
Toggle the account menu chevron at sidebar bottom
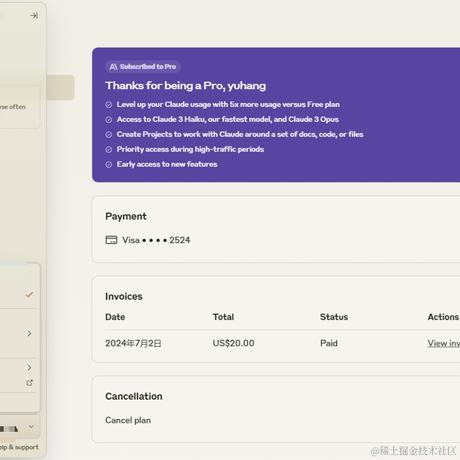(x=31, y=427)
